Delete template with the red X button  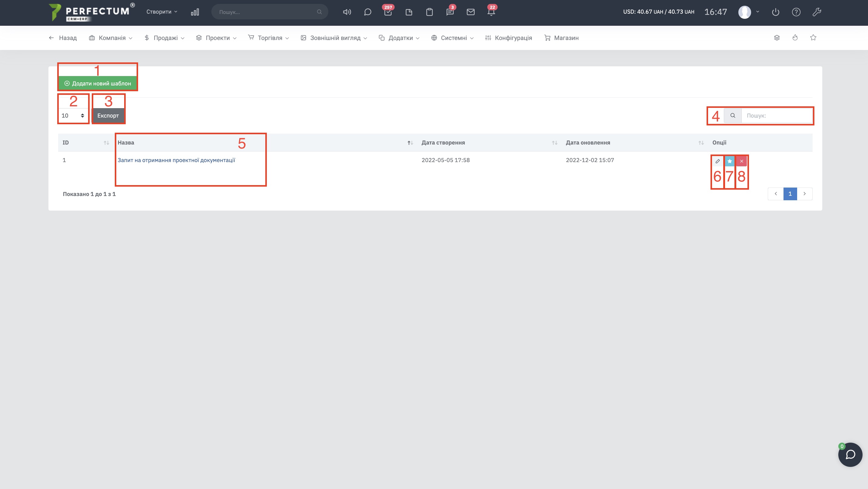(x=741, y=161)
